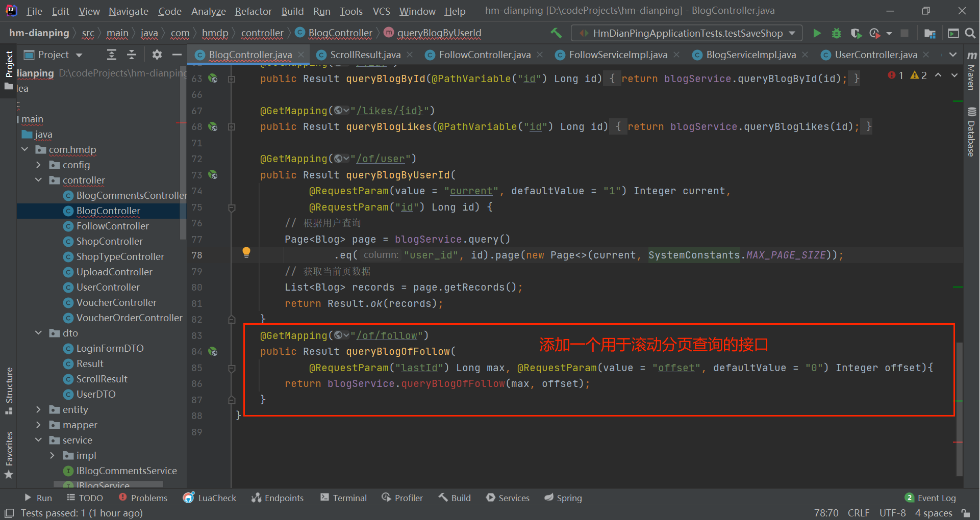Open the run configuration dropdown
Viewport: 980px width, 520px height.
click(687, 33)
